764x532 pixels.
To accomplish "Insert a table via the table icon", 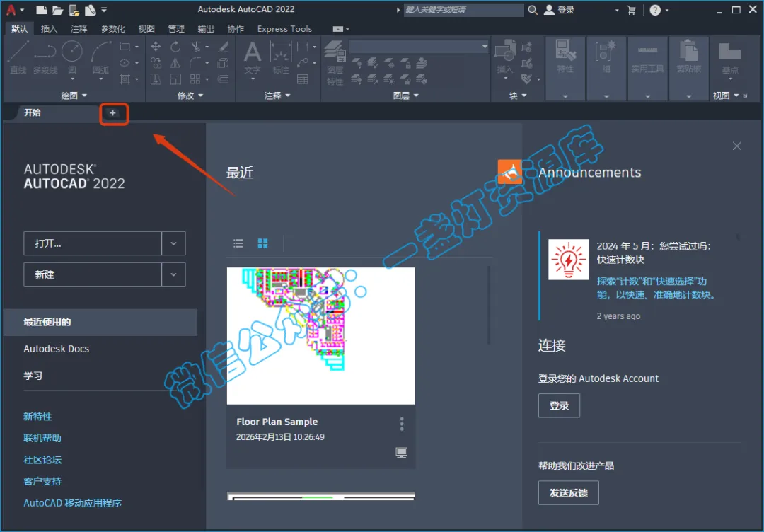I will pyautogui.click(x=303, y=79).
